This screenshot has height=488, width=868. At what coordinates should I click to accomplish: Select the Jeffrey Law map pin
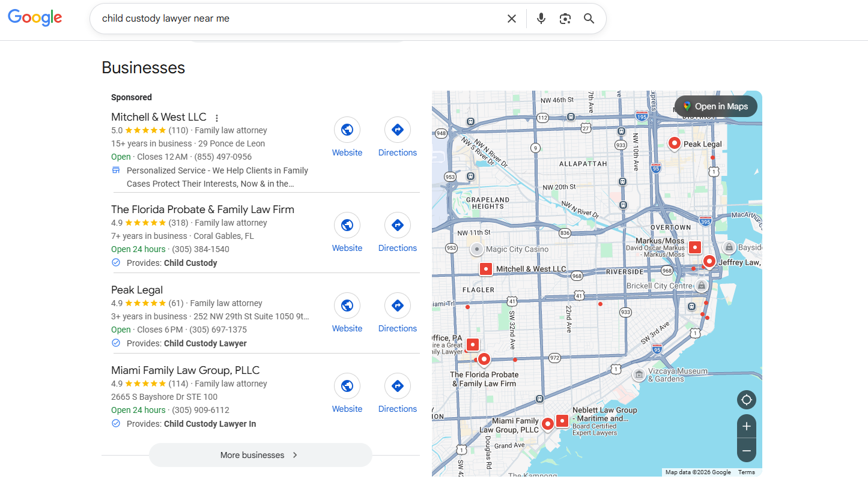pos(709,261)
